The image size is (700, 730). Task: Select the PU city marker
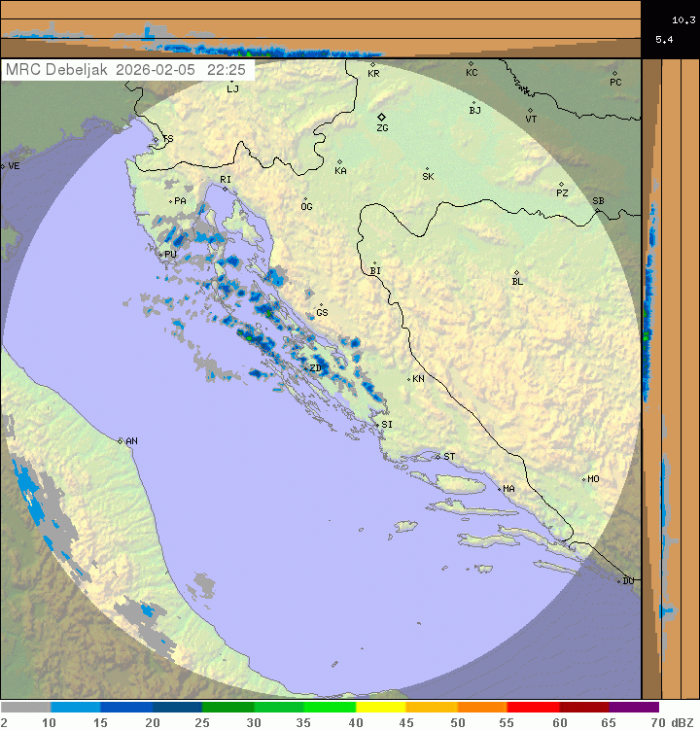coord(161,254)
